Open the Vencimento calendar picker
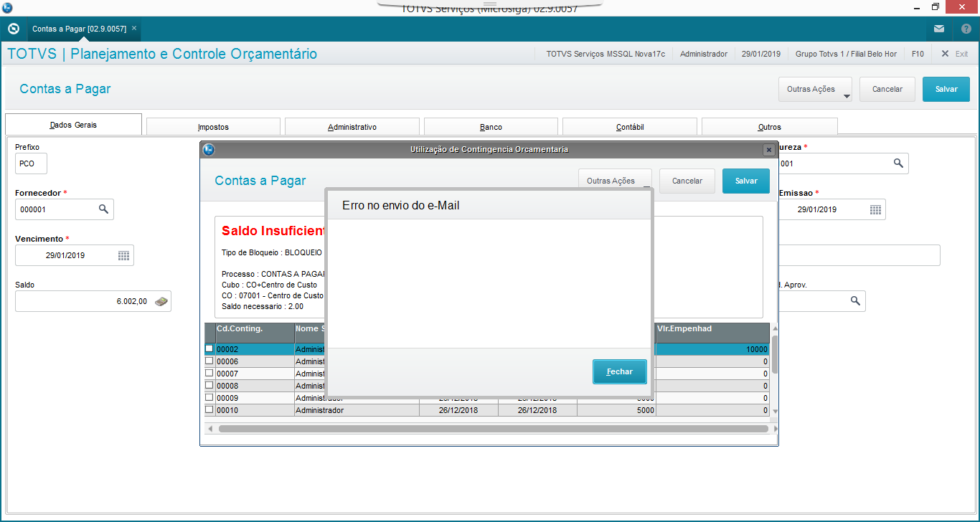Screen dimensions: 980x522 pyautogui.click(x=123, y=255)
